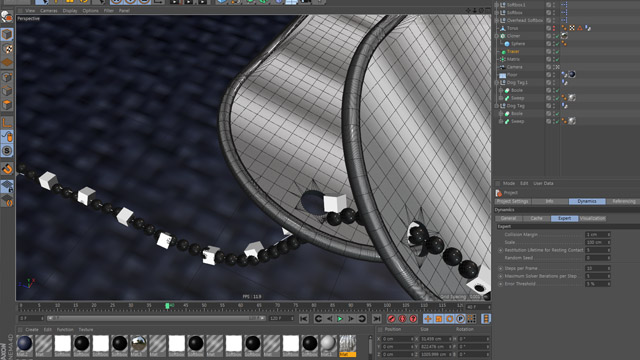Collapse the Cloner object hierarchy
Image resolution: width=640 pixels, height=360 pixels.
pyautogui.click(x=497, y=36)
